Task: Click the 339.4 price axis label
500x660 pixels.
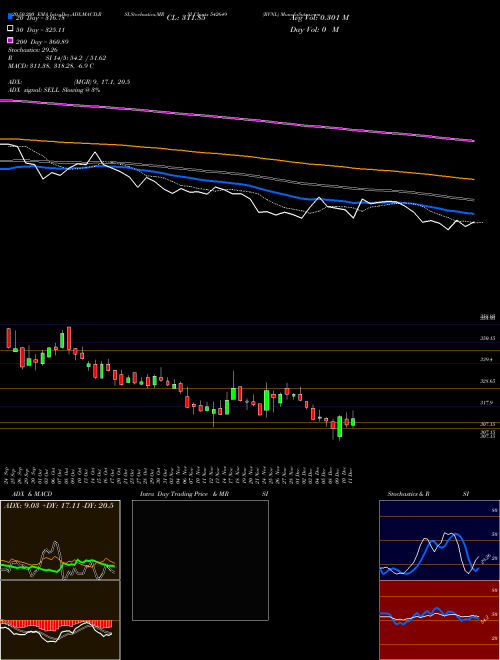Action: click(x=487, y=359)
